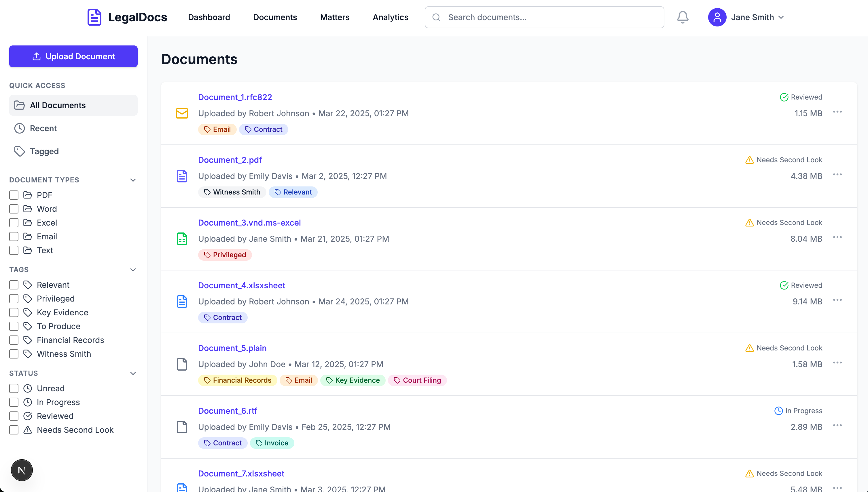The height and width of the screenshot is (492, 868).
Task: Click the blank file icon for Document_5.plain
Action: [x=182, y=364]
